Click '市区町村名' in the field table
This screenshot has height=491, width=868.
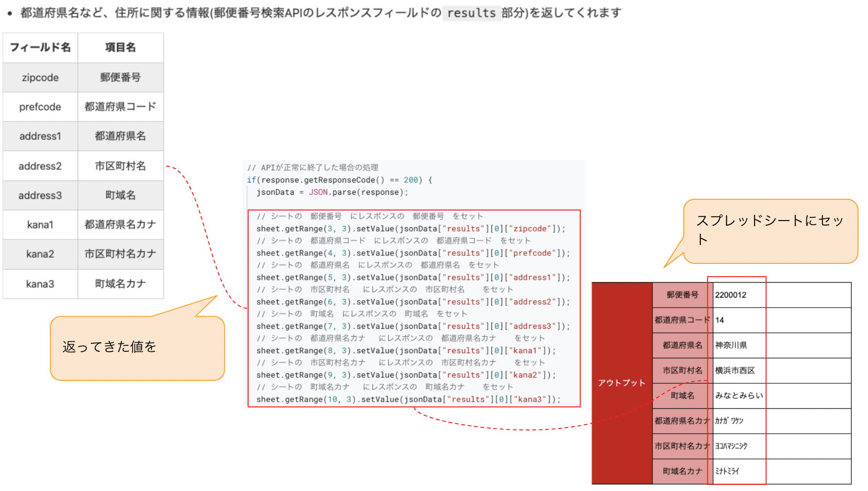[121, 166]
